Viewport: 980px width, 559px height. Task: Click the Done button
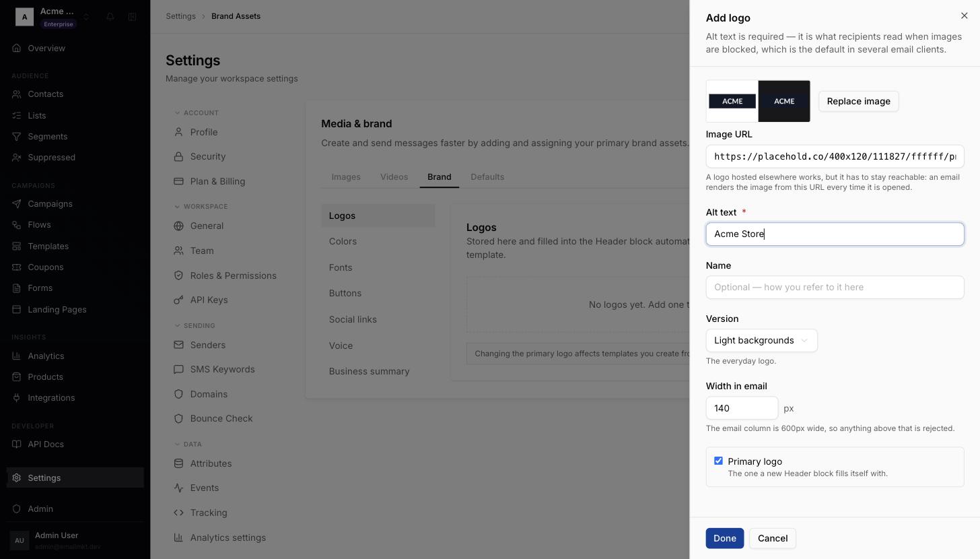(x=724, y=539)
